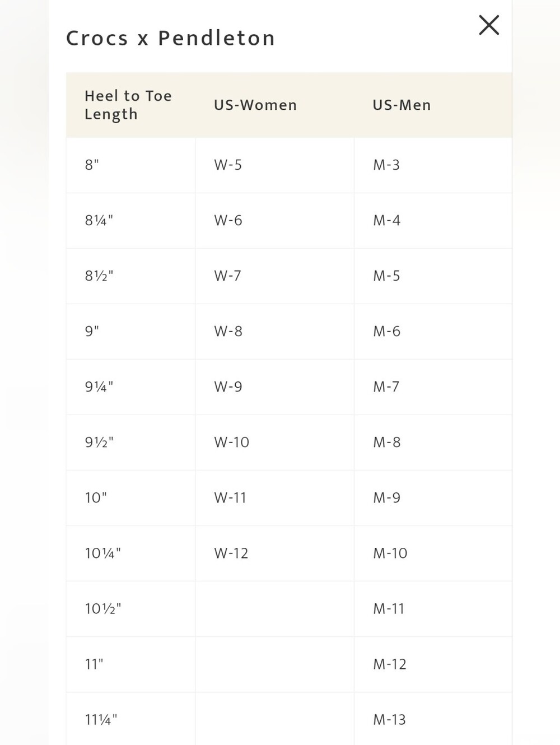Click the US-Men column header

[x=402, y=105]
